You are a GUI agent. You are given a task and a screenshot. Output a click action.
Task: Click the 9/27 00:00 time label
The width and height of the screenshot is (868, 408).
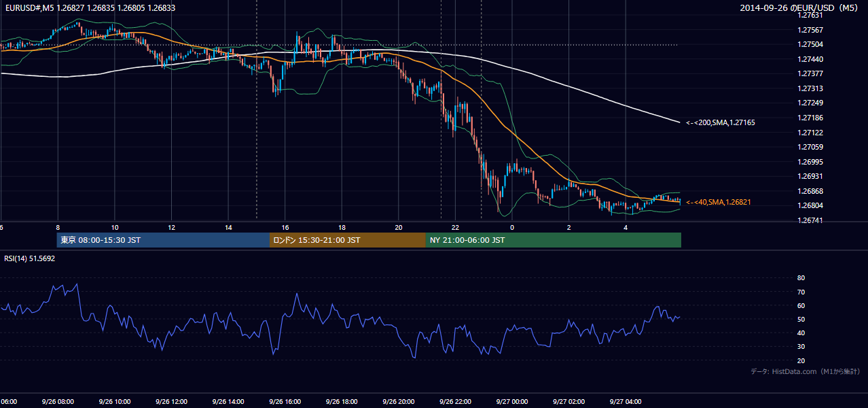[x=512, y=401]
